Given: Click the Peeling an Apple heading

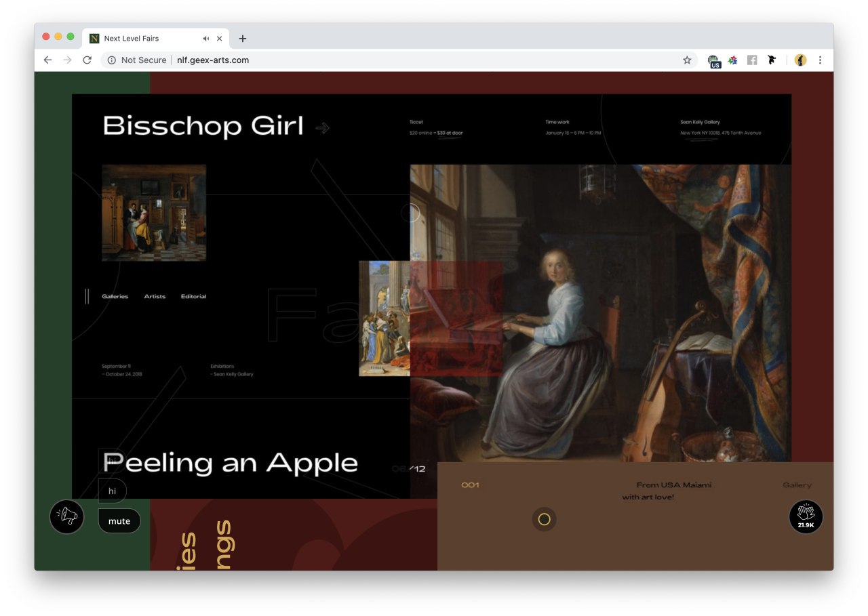Looking at the screenshot, I should (x=230, y=463).
